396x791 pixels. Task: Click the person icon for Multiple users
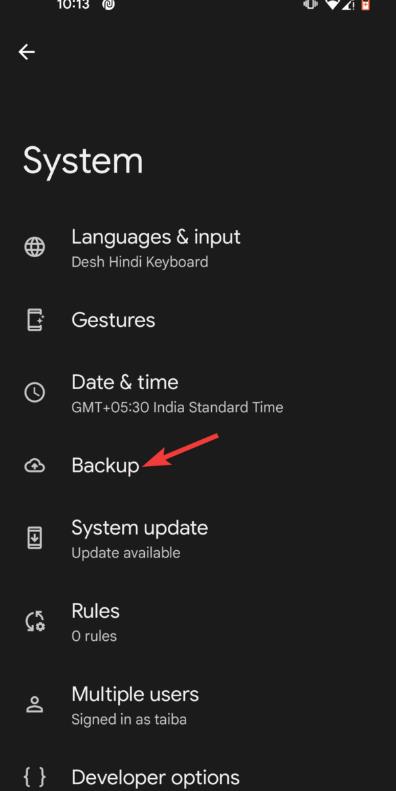pyautogui.click(x=35, y=704)
